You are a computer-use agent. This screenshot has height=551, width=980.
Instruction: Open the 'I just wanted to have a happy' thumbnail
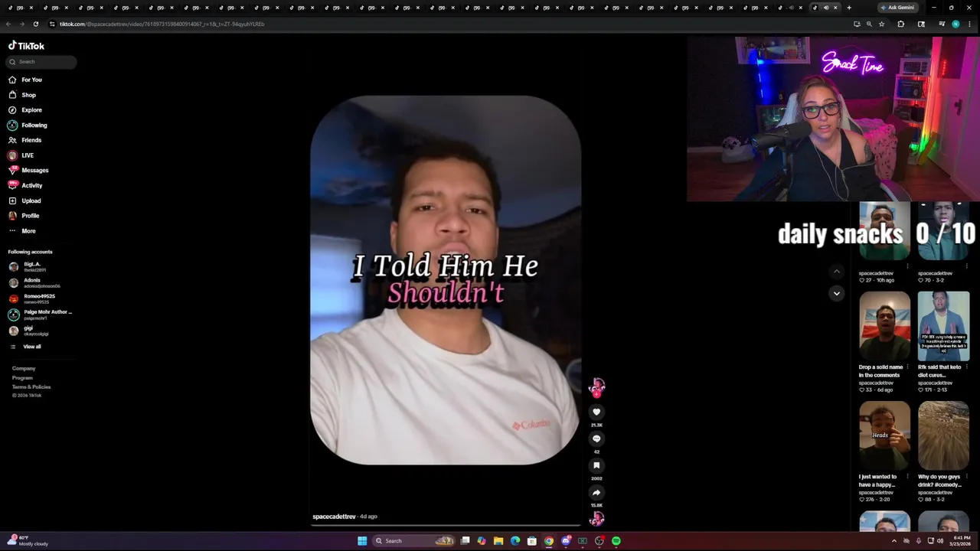[885, 435]
